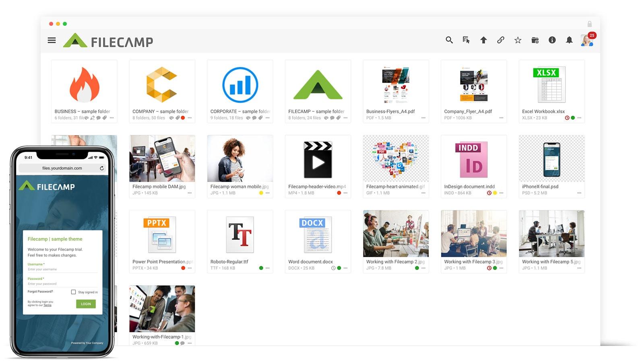Open user avatar with 25 badge

point(587,40)
